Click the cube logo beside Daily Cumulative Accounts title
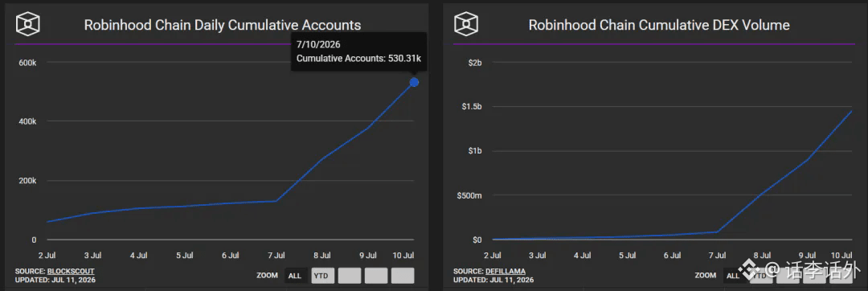868x291 pixels. pos(27,24)
